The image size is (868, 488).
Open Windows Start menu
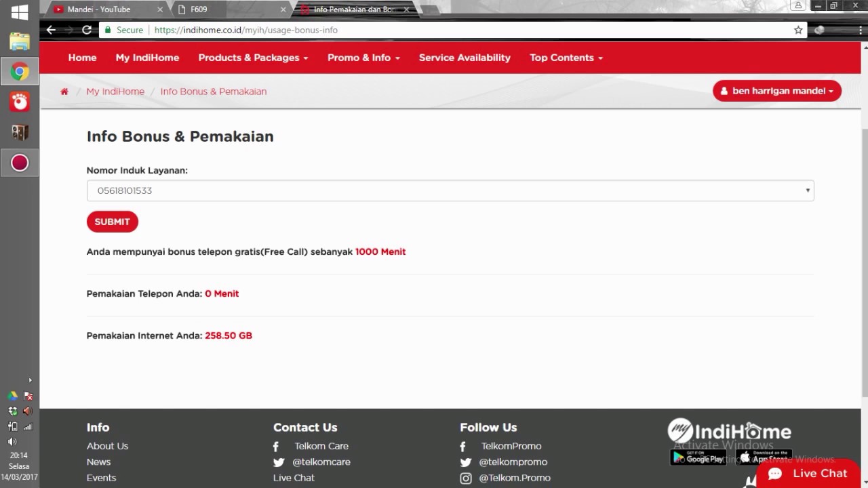click(20, 12)
